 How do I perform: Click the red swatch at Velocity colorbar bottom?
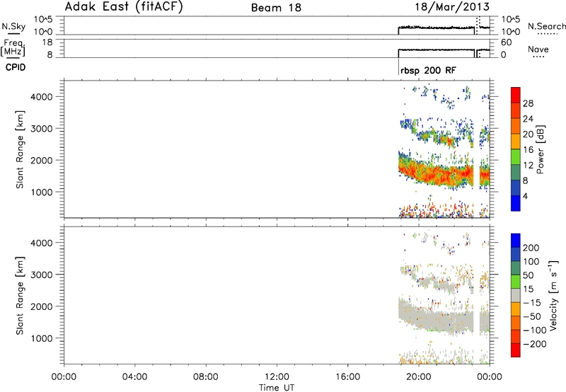click(x=516, y=350)
